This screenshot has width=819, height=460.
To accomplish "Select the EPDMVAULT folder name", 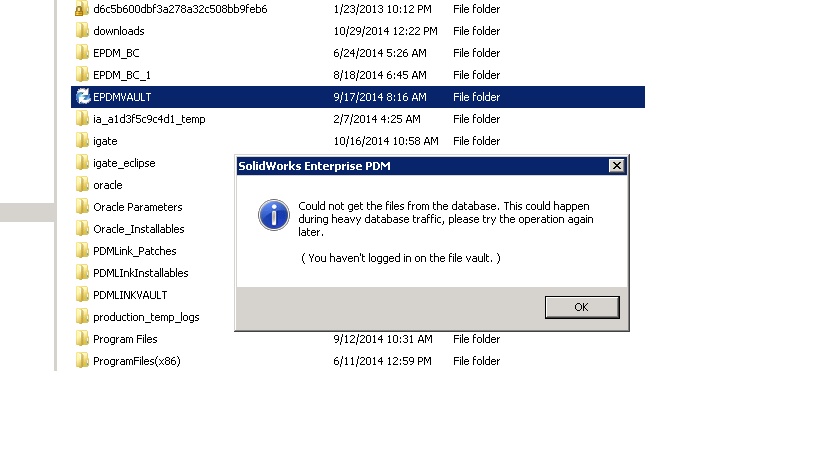I will (122, 97).
